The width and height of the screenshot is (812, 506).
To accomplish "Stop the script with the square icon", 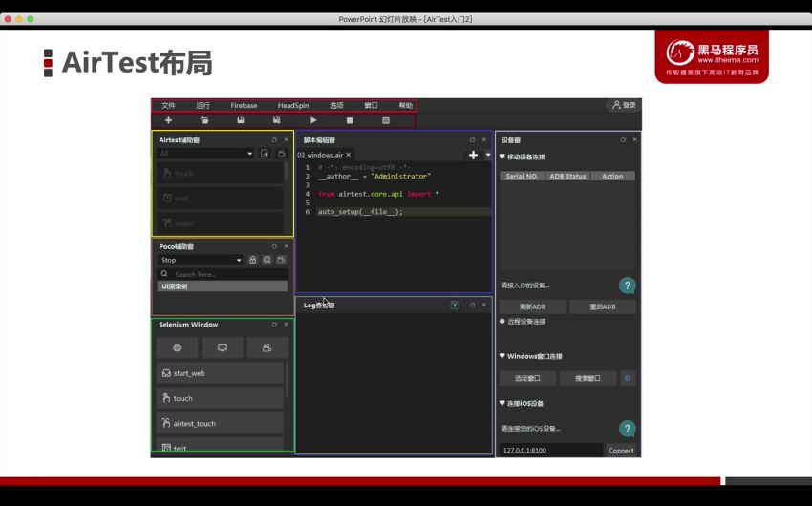I will pos(350,120).
